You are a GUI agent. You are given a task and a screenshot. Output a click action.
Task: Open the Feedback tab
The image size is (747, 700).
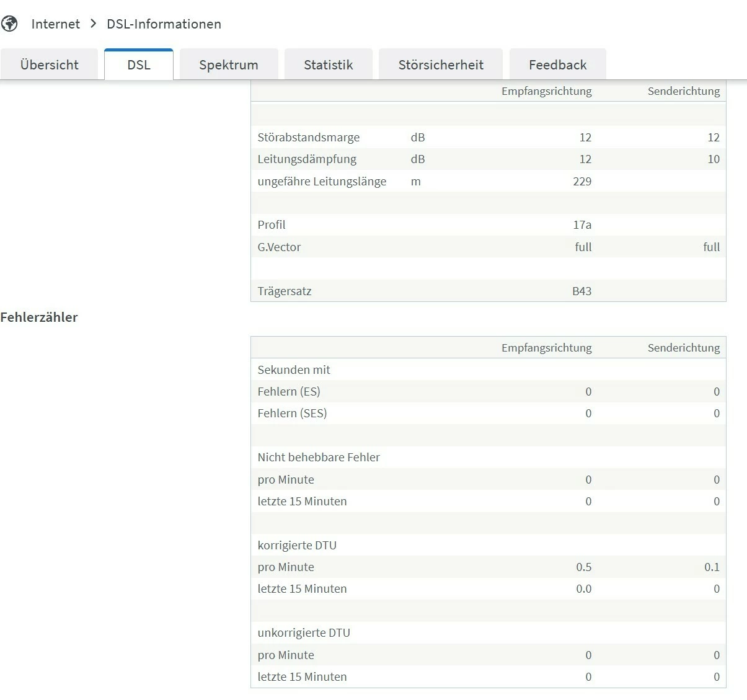point(557,65)
